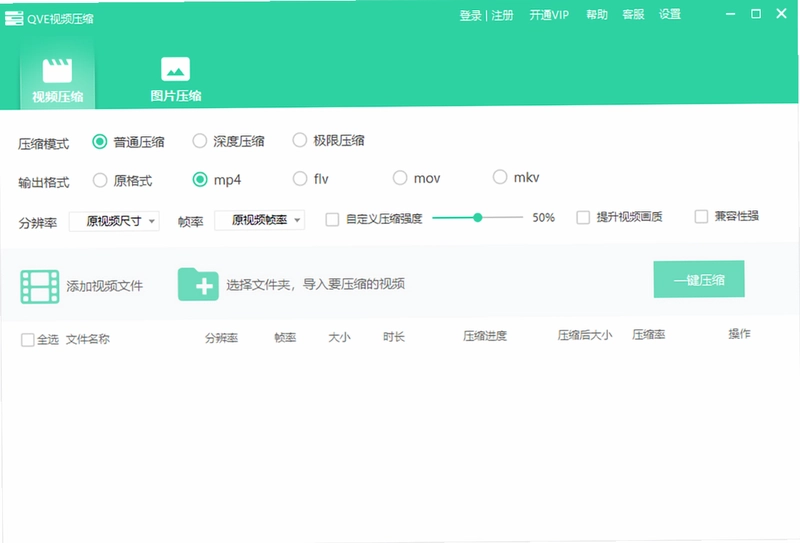This screenshot has height=543, width=800.
Task: Choose mp4 output format
Action: tap(200, 179)
